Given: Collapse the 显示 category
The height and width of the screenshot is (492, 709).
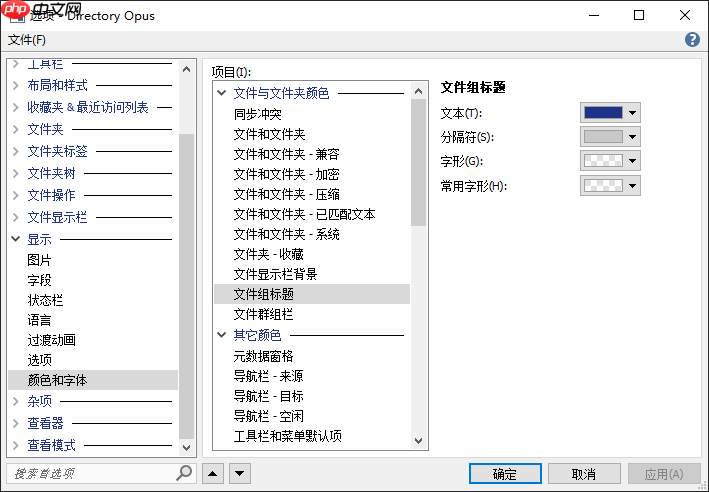Looking at the screenshot, I should pyautogui.click(x=16, y=239).
